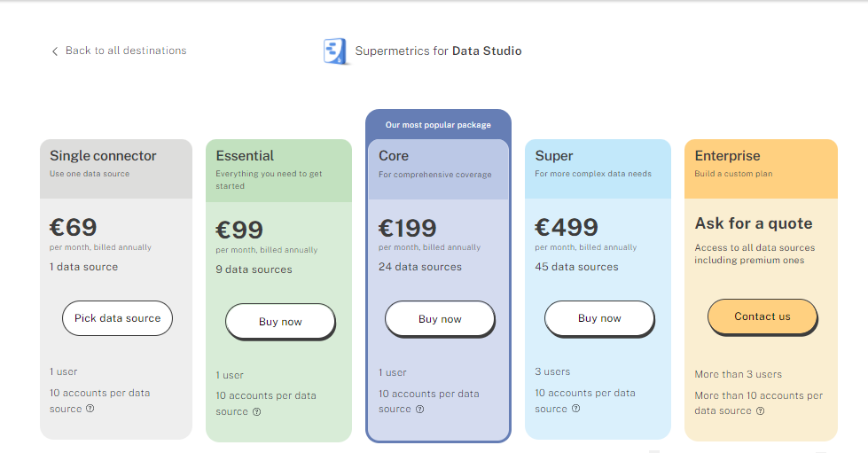
Task: Open the help icon under Enterprise accounts
Action: point(761,411)
